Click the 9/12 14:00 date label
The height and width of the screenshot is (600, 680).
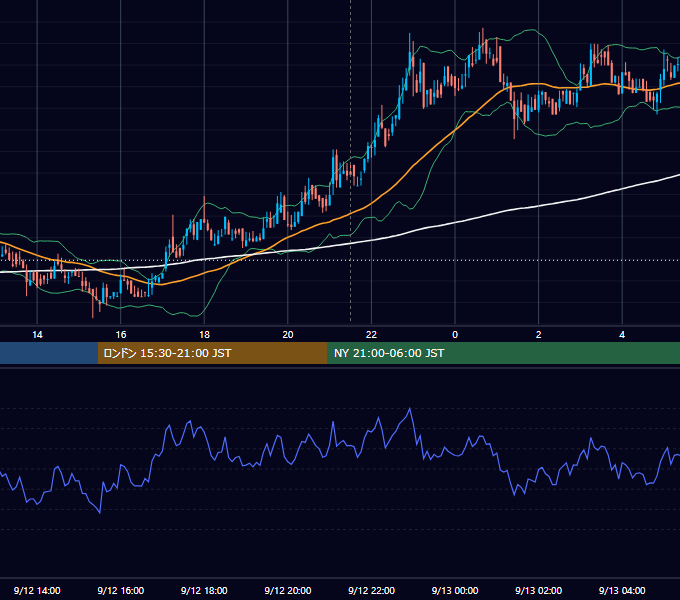tap(37, 590)
